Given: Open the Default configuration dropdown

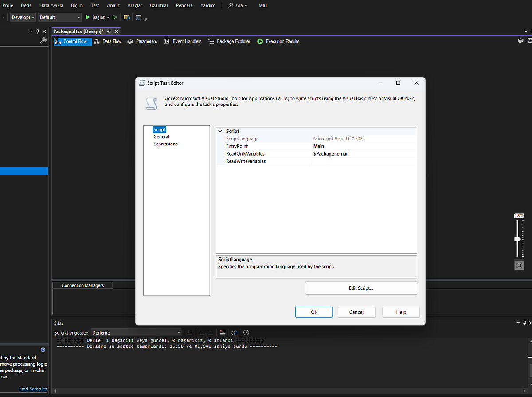Looking at the screenshot, I should [x=59, y=17].
